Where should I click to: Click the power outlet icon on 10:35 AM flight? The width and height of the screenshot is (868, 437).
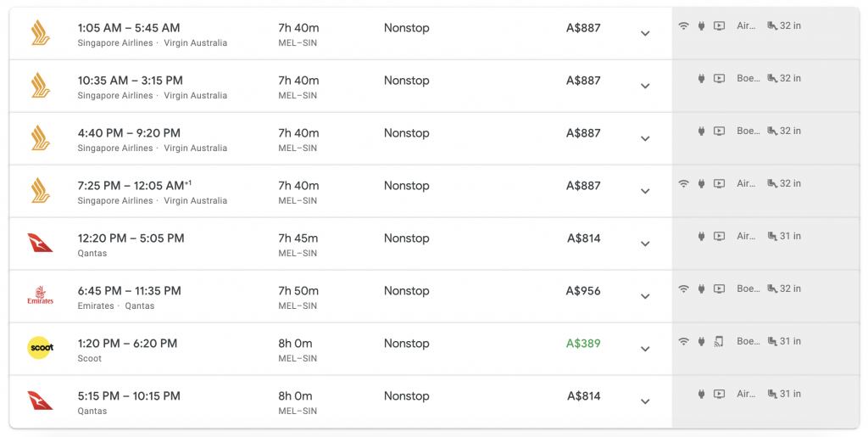click(x=701, y=78)
